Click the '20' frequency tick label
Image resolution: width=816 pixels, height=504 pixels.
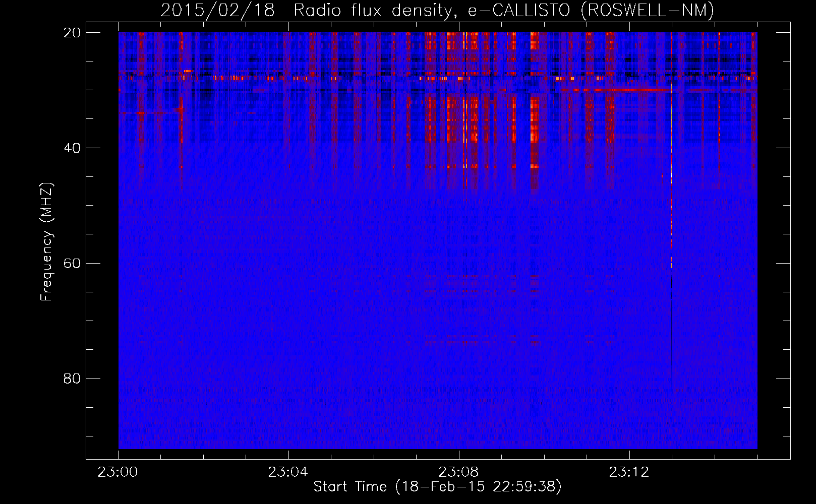point(73,32)
